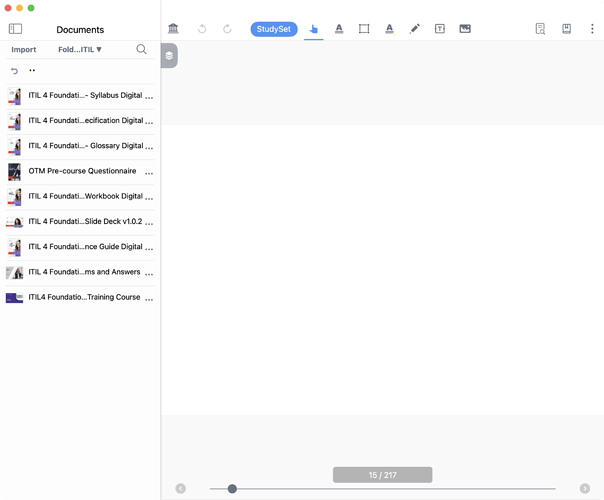
Task: Click the undo arrow in toolbar
Action: 202,29
